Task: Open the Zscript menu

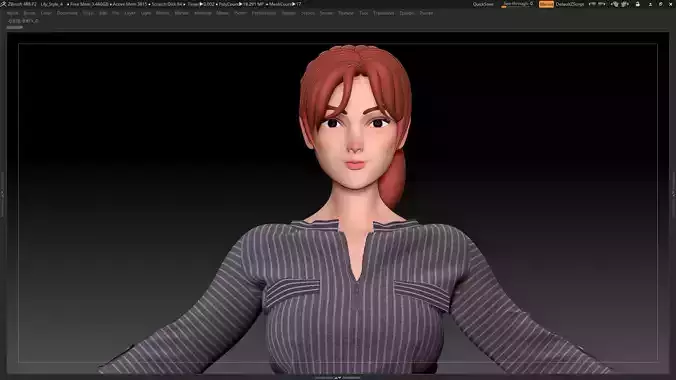Action: click(426, 13)
